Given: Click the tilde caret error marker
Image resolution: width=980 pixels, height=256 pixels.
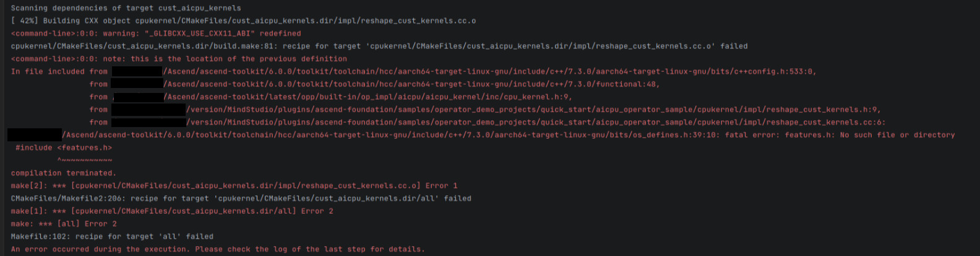Looking at the screenshot, I should pos(85,160).
